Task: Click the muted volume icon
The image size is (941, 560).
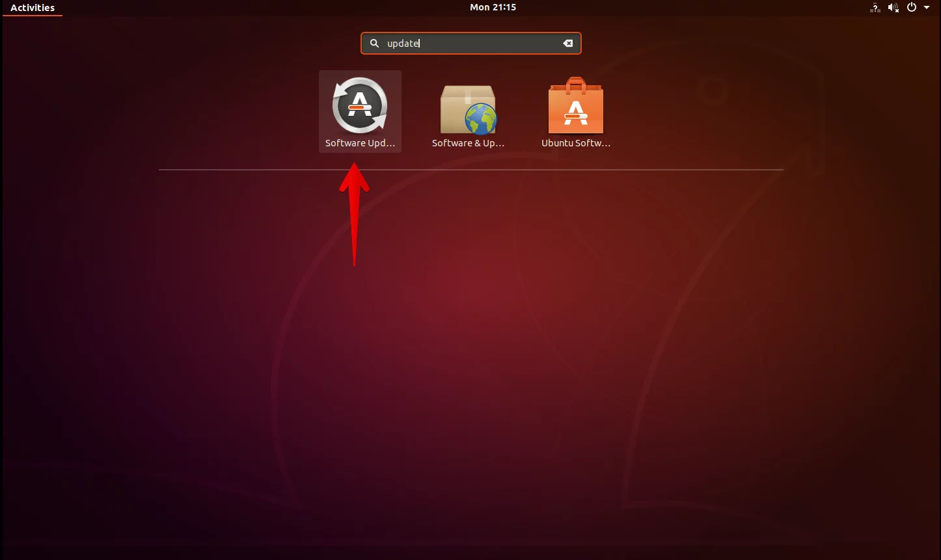Action: pyautogui.click(x=893, y=8)
